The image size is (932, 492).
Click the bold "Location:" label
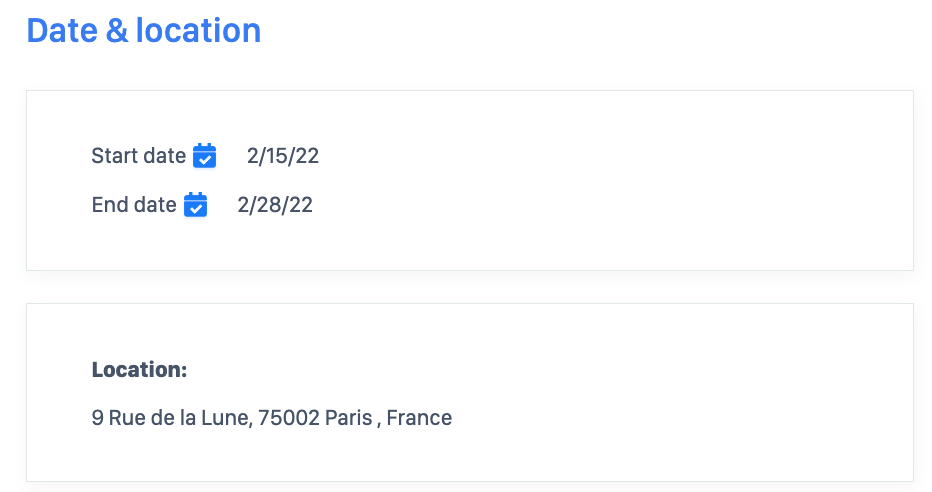[x=139, y=370]
